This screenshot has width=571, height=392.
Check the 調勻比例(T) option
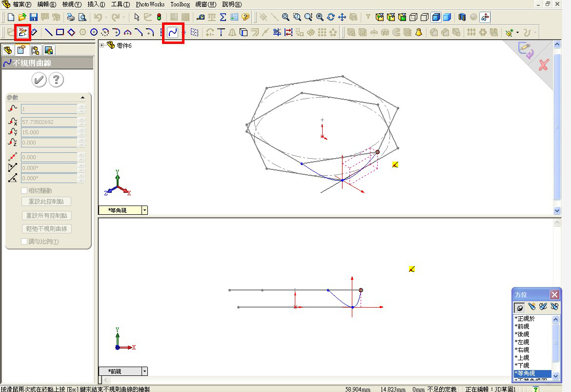click(24, 241)
